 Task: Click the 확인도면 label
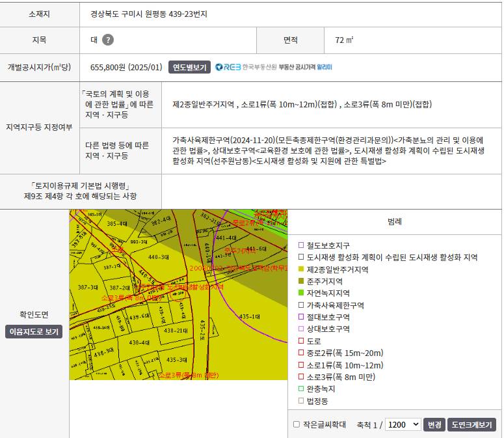click(34, 314)
